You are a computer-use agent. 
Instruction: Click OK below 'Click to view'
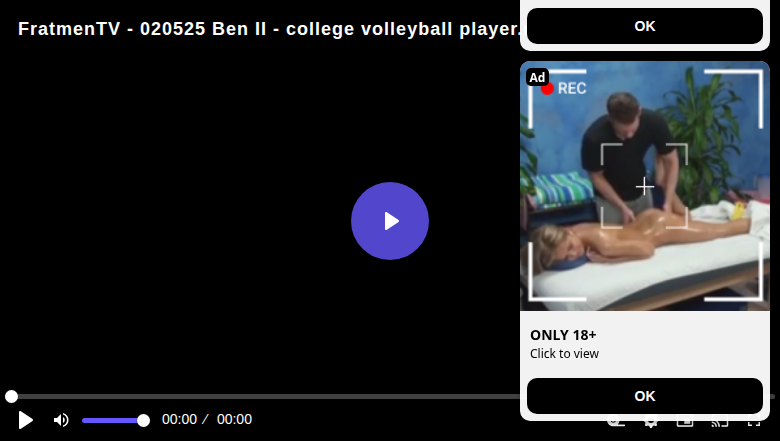click(645, 396)
